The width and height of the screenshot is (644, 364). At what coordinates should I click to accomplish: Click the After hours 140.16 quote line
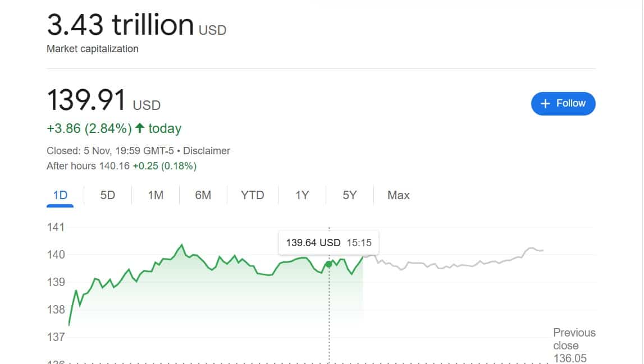point(121,166)
